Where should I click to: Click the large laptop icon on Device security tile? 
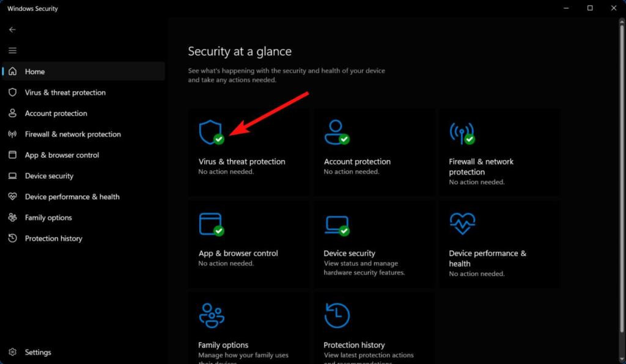click(337, 225)
